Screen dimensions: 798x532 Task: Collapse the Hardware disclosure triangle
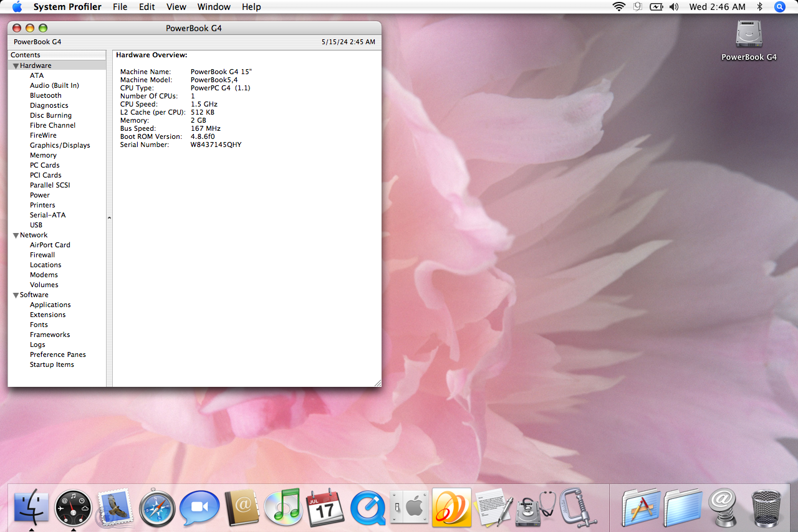click(x=16, y=66)
